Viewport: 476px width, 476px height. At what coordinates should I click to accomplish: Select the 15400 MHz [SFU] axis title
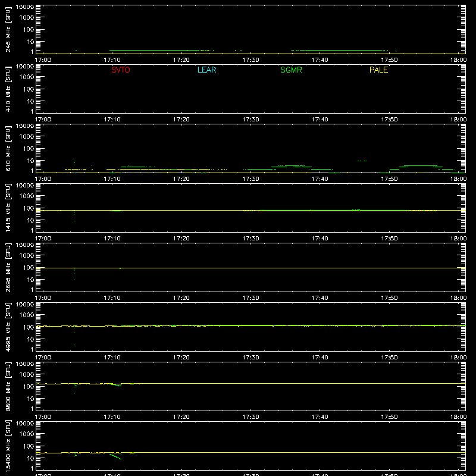[8, 446]
